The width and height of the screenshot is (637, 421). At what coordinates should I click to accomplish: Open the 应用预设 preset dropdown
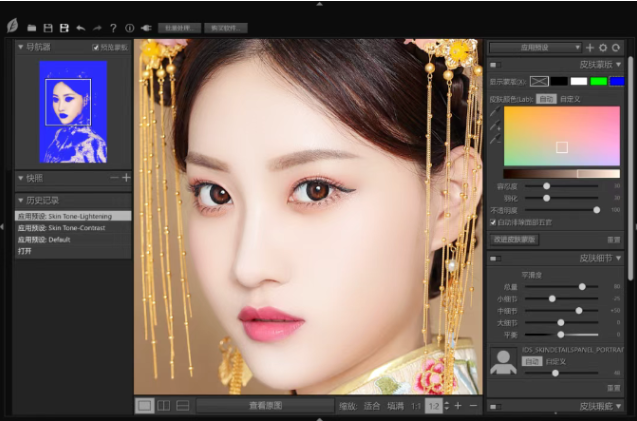[535, 47]
